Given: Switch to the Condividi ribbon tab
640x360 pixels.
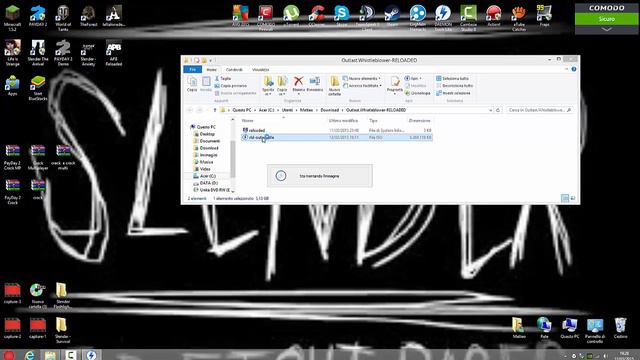Looking at the screenshot, I should tap(234, 70).
